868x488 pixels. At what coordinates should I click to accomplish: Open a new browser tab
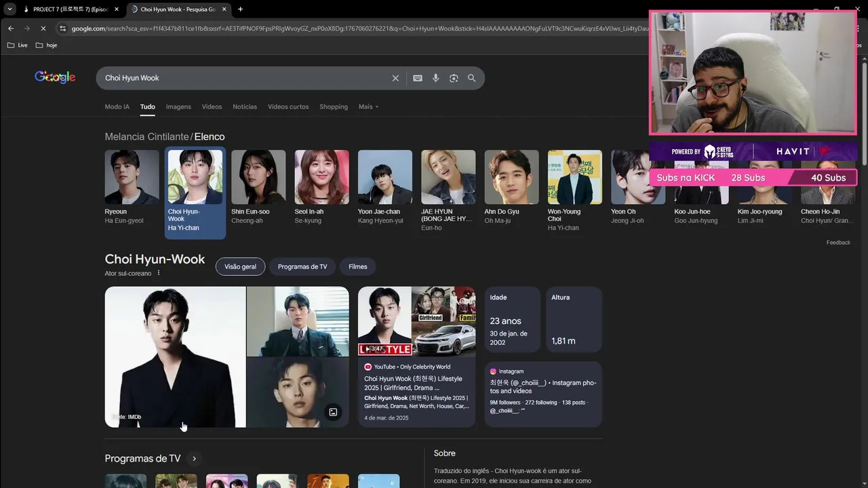240,9
